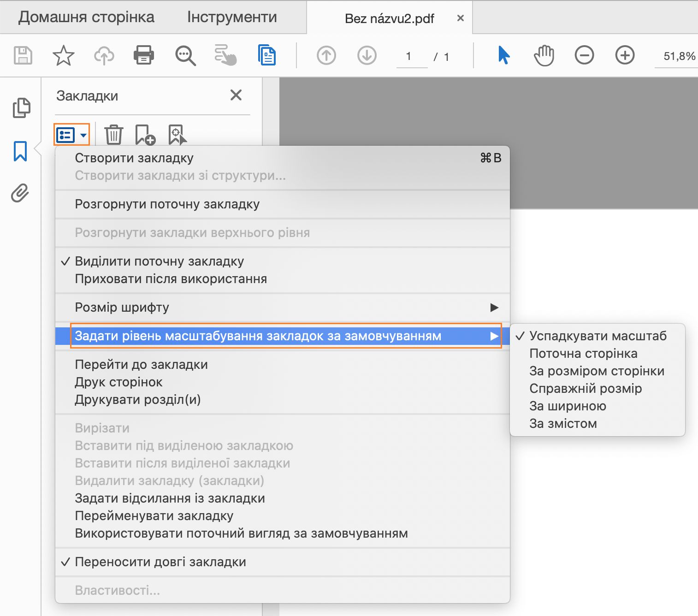698x616 pixels.
Task: Choose Задати відсилання із закладки
Action: [282, 498]
